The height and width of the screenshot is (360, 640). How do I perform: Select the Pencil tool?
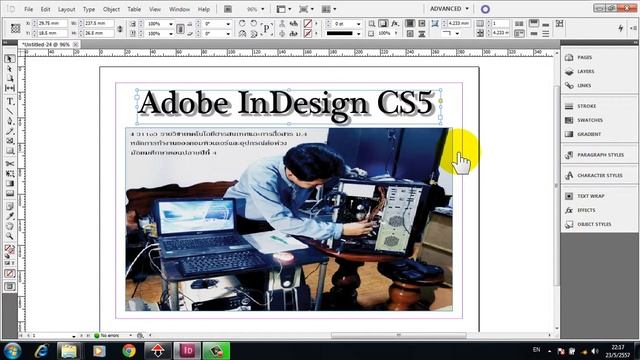[x=10, y=131]
